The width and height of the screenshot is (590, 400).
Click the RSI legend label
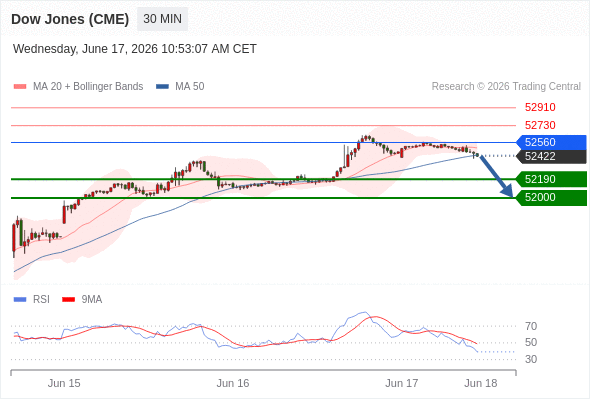pyautogui.click(x=41, y=300)
